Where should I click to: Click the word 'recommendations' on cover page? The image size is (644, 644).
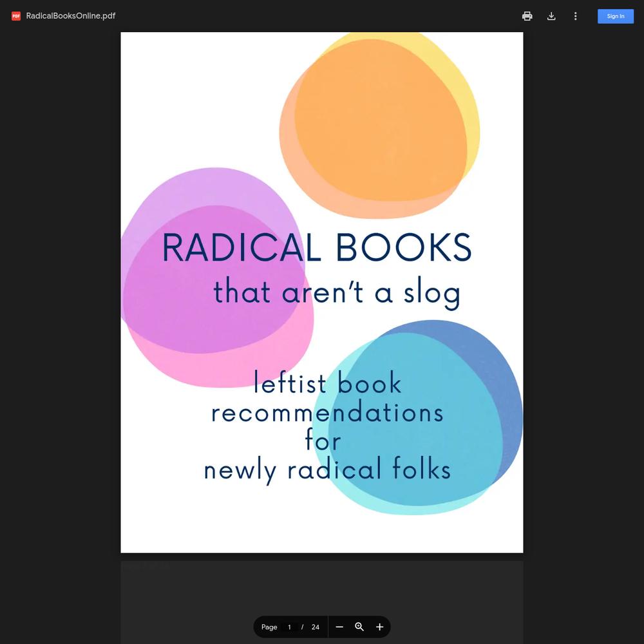[327, 412]
